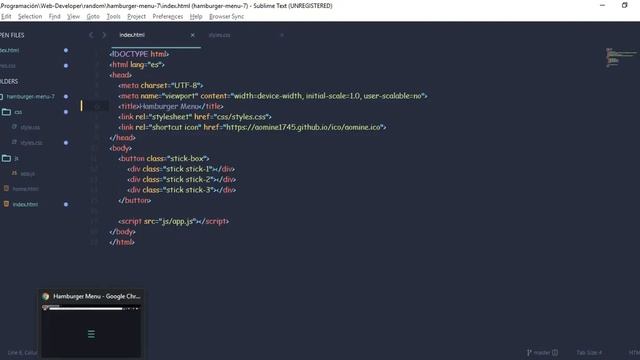This screenshot has width=640, height=360.
Task: Click the button class stick-box line
Action: (164, 158)
